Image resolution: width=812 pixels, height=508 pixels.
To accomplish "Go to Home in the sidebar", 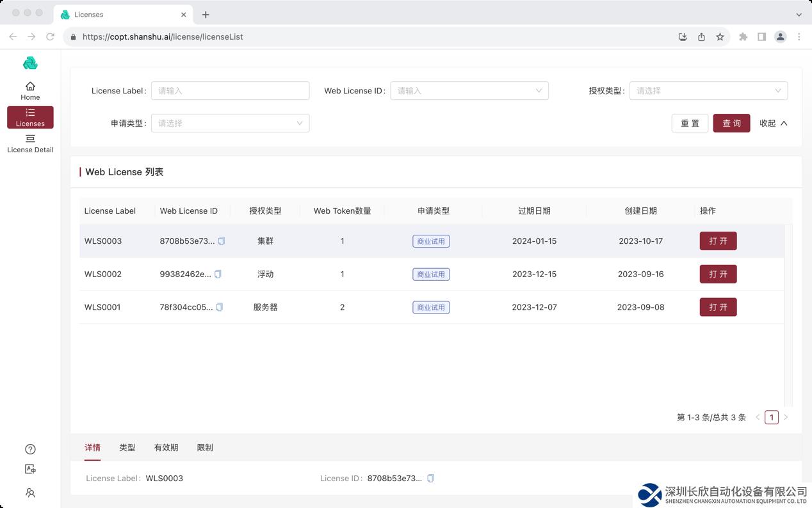I will pyautogui.click(x=30, y=91).
